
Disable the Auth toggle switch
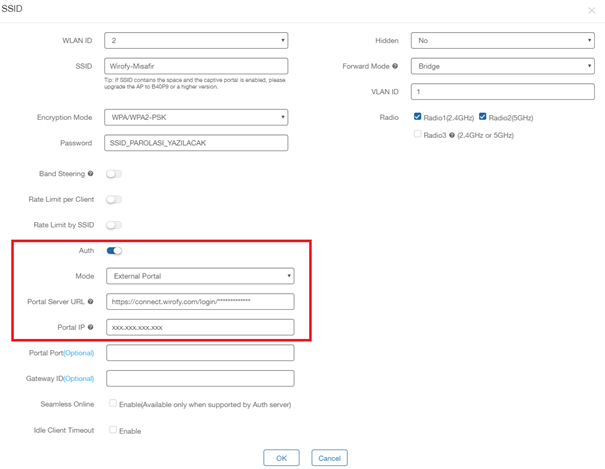[114, 251]
